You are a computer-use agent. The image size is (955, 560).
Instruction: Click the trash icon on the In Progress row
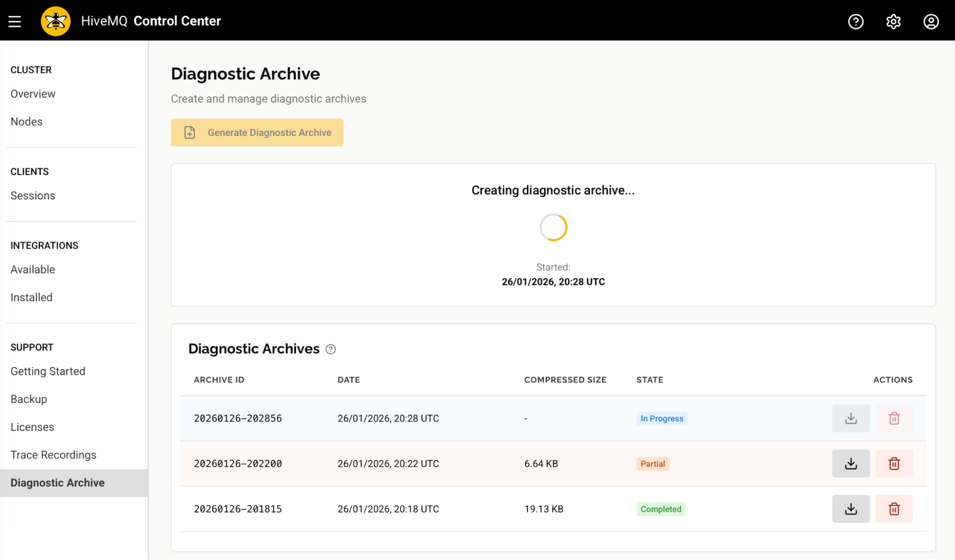894,418
